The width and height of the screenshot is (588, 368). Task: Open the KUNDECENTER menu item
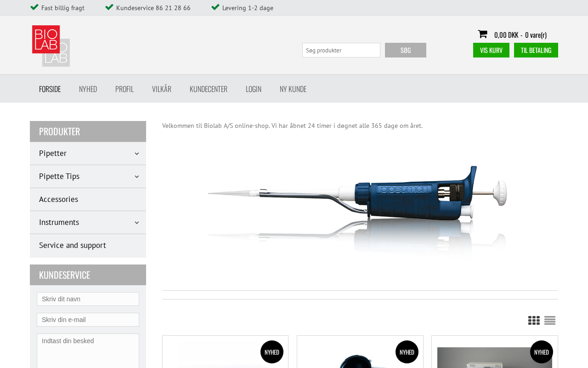point(209,89)
